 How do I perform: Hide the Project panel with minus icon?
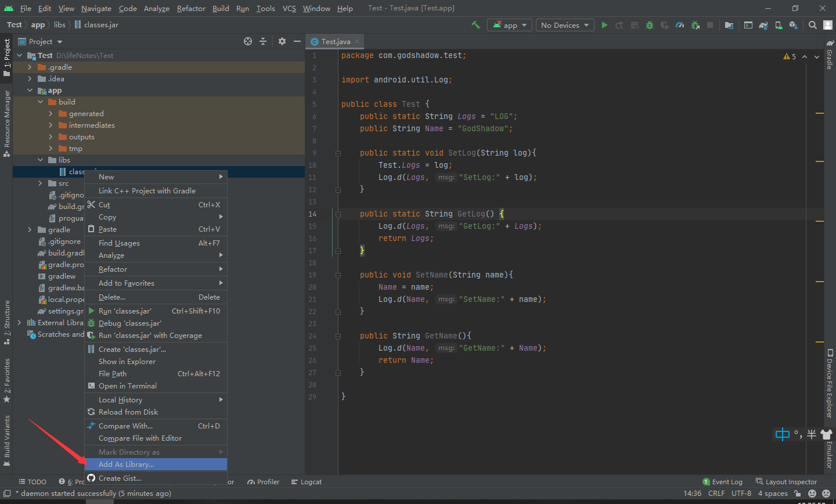tap(297, 41)
